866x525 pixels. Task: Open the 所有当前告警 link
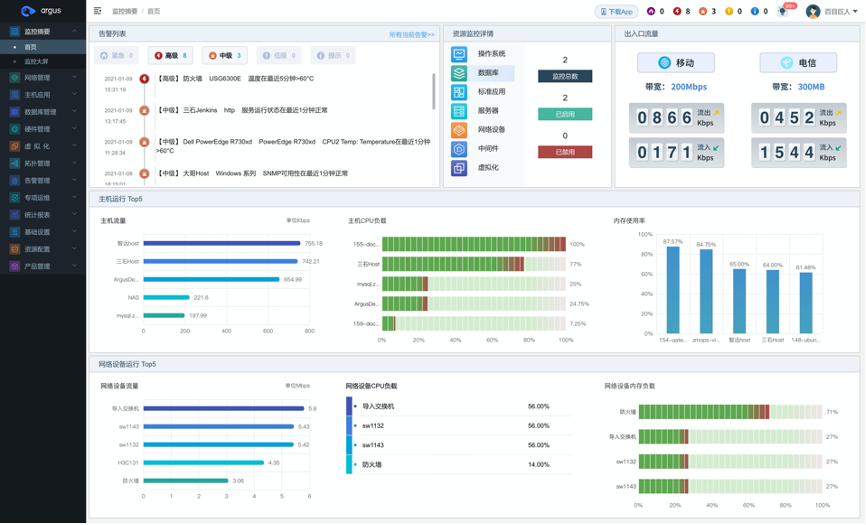click(411, 35)
